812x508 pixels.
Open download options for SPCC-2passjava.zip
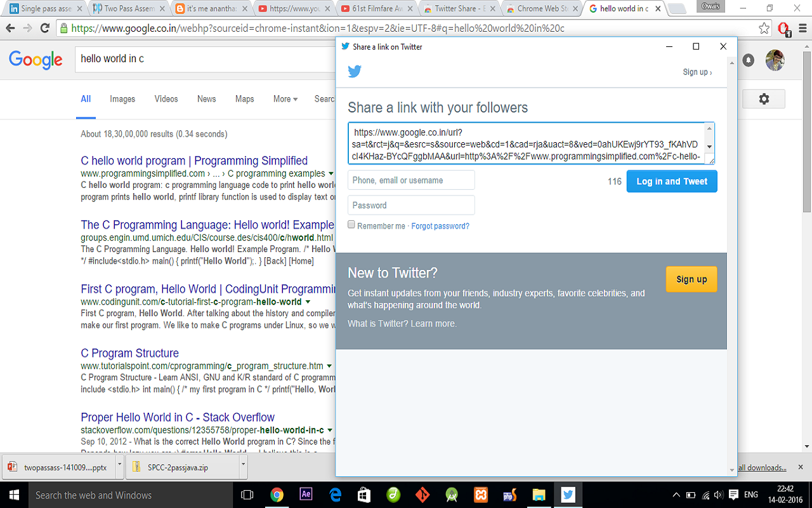tap(244, 467)
